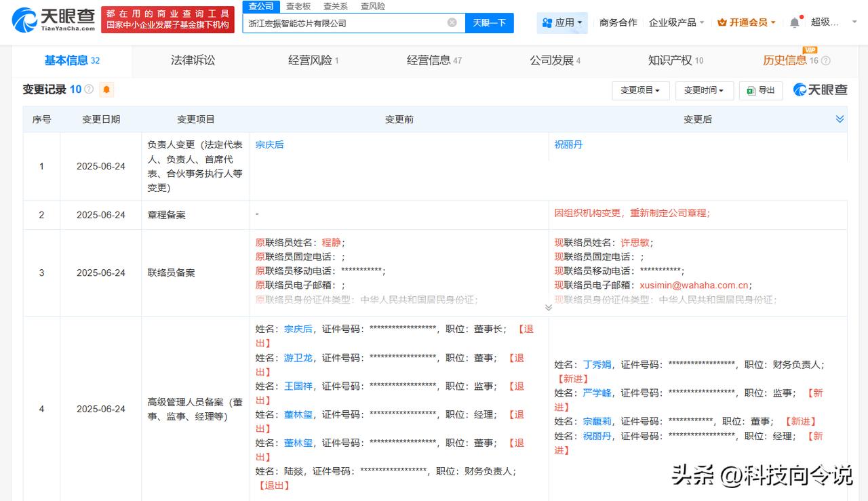Viewport: 868px width, 501px height.
Task: Click the 应用 apps icon
Action: pyautogui.click(x=547, y=22)
